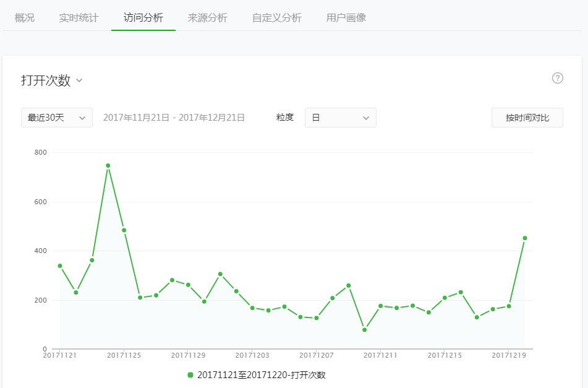Open the 粒度 granularity dropdown showing 日
Screen dimensions: 588x388
341,118
